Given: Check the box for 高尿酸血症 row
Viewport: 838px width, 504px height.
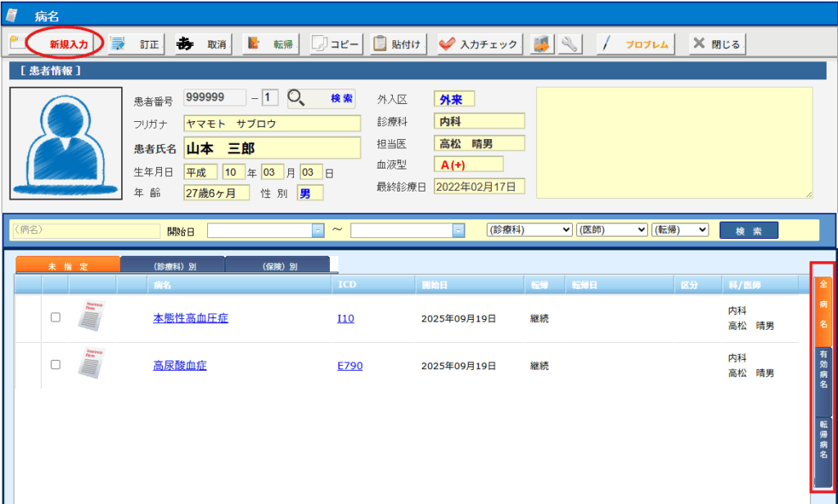Looking at the screenshot, I should [x=56, y=365].
